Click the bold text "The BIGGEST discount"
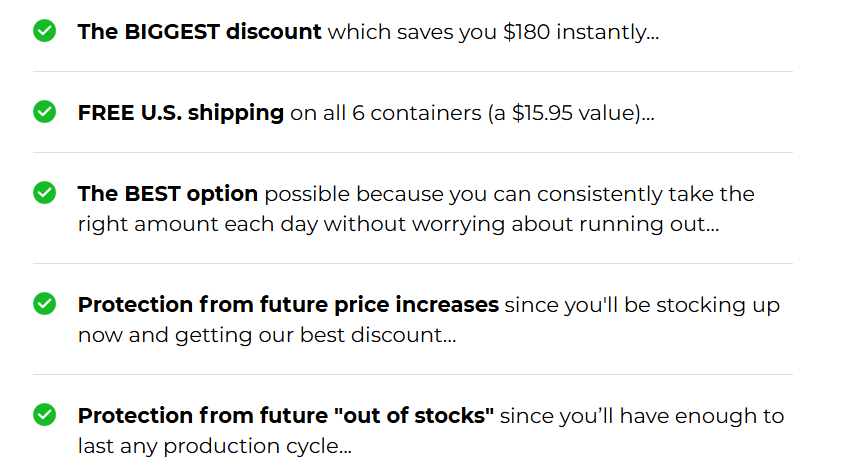 tap(199, 32)
